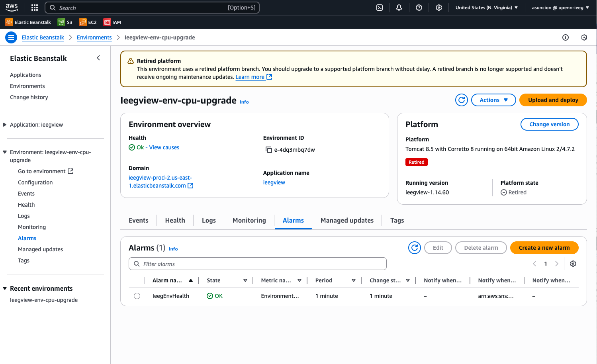The width and height of the screenshot is (597, 364).
Task: Open the info panel icon near breadcrumbs
Action: pyautogui.click(x=565, y=37)
